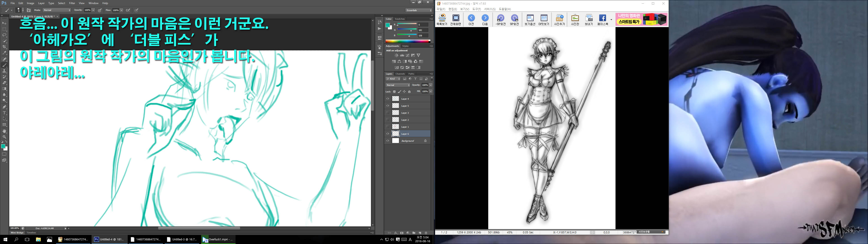
Task: Select the Gradient tool
Action: click(4, 89)
